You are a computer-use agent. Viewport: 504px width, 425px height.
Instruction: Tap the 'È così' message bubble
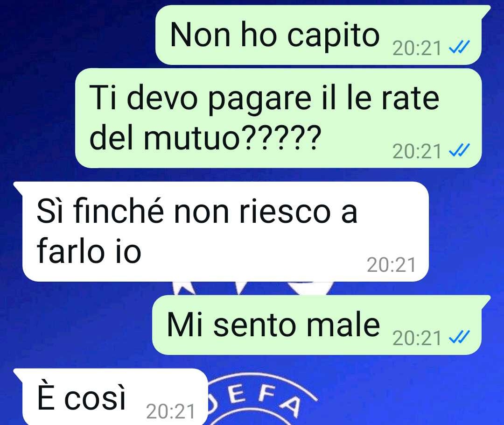tap(111, 397)
